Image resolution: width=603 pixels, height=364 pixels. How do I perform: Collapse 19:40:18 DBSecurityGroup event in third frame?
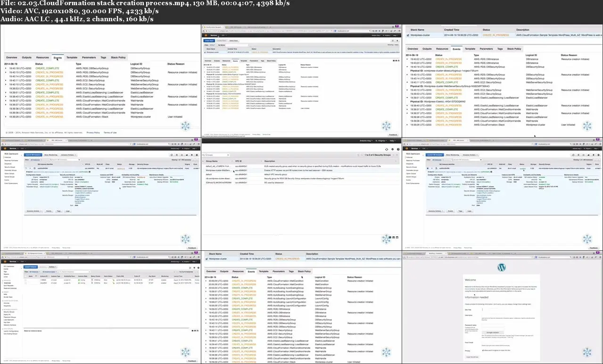coord(407,67)
